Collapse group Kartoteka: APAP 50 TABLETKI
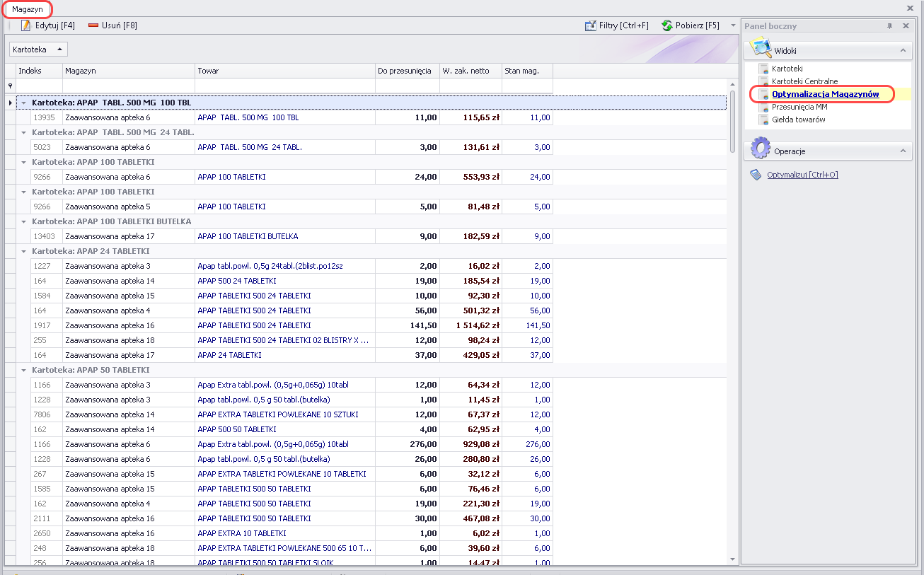Screen dimensions: 924x575 click(24, 370)
